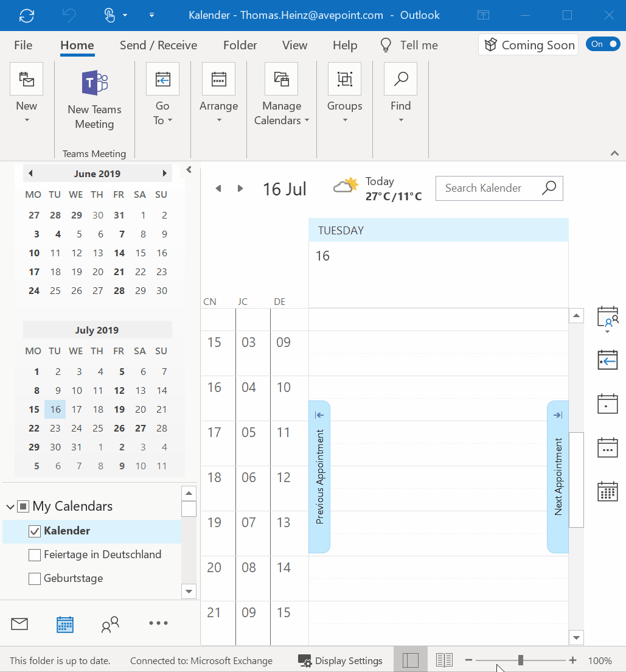626x672 pixels.
Task: Click the weather forecast icon
Action: click(346, 186)
